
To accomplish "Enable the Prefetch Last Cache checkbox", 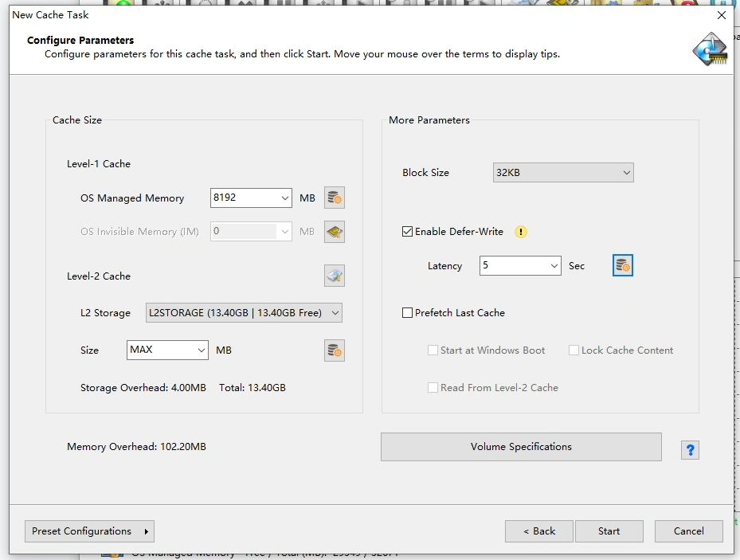I will [x=408, y=313].
